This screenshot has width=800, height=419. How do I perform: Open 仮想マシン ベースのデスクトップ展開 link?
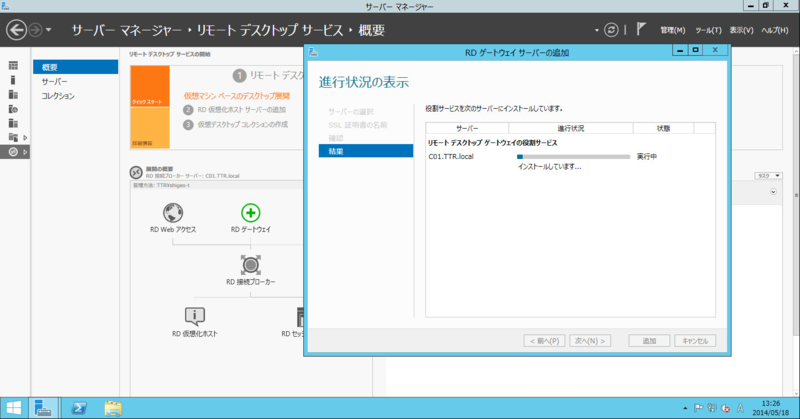[237, 95]
